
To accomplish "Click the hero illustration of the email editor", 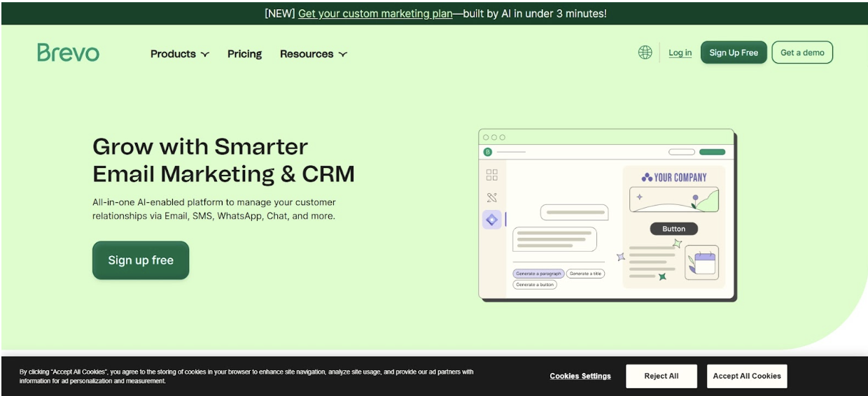I will pyautogui.click(x=608, y=215).
